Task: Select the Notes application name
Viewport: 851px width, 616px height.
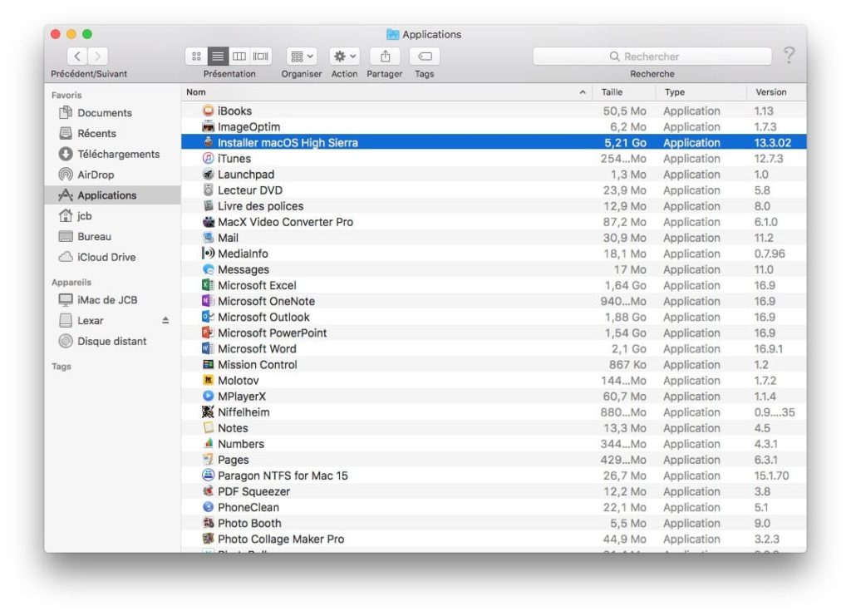Action: [233, 428]
